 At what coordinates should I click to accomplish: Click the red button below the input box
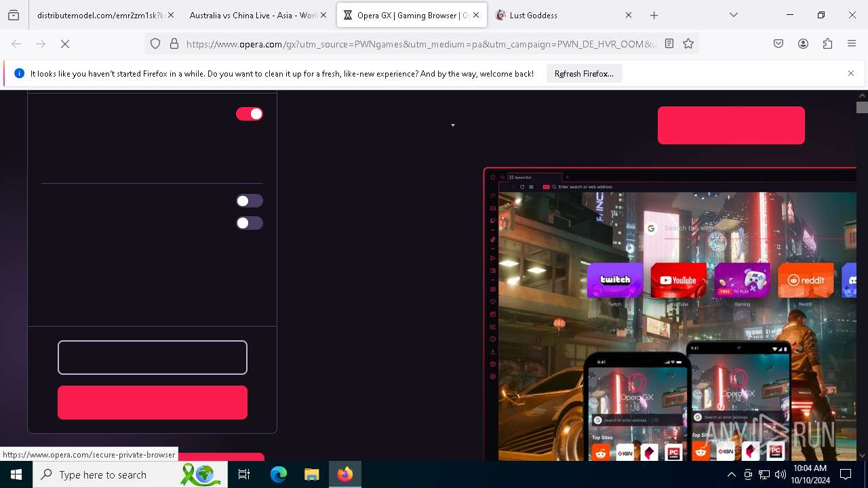click(x=153, y=403)
